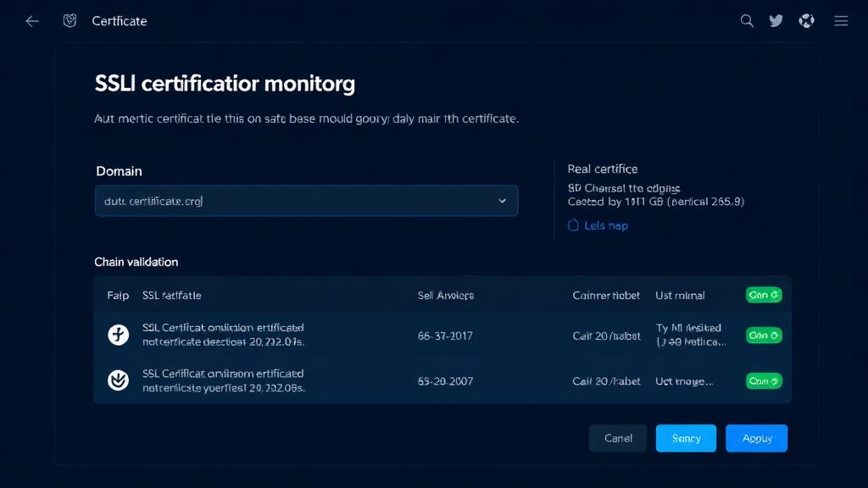Viewport: 868px width, 488px height.
Task: Toggle the green switch for the 53-20-2007 row
Action: click(764, 381)
